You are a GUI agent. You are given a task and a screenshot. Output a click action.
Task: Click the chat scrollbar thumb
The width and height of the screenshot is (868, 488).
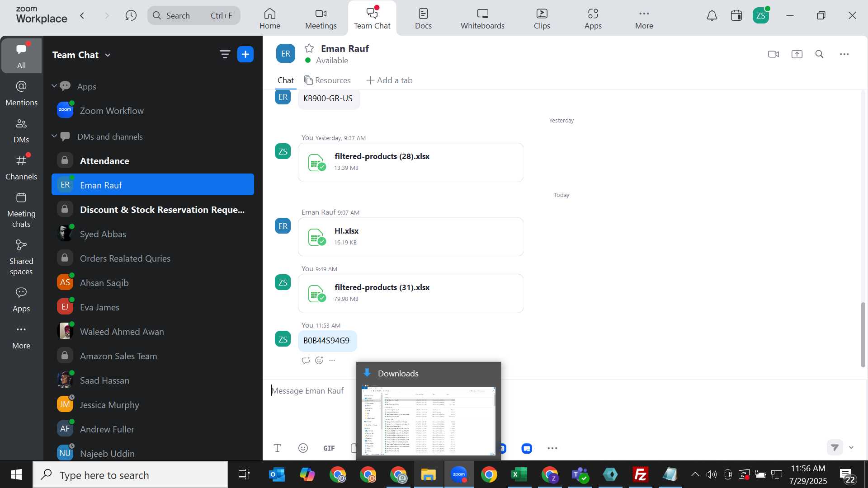click(863, 334)
